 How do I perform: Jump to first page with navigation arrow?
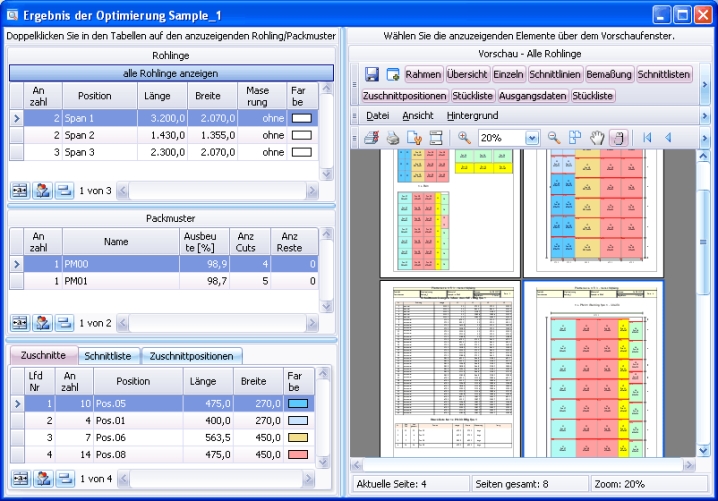tap(647, 137)
